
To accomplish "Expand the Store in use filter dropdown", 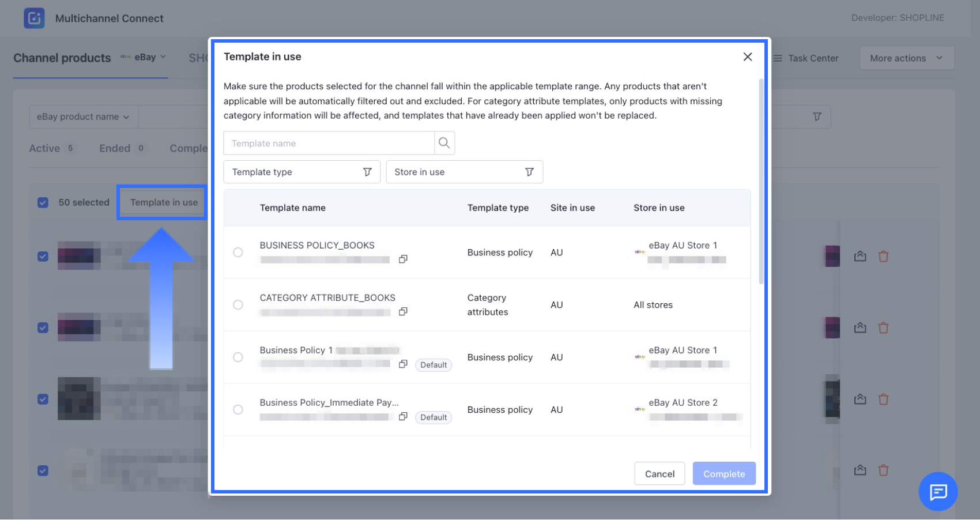I will coord(464,172).
